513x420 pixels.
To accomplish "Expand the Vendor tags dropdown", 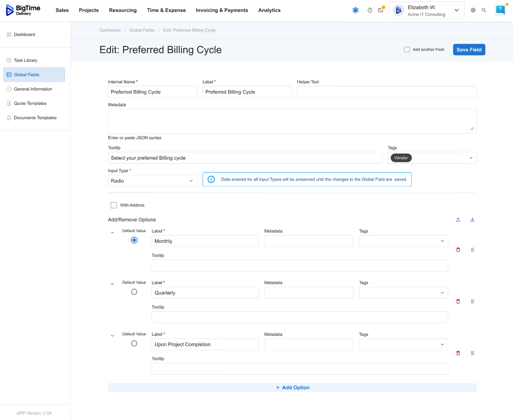I will point(471,158).
